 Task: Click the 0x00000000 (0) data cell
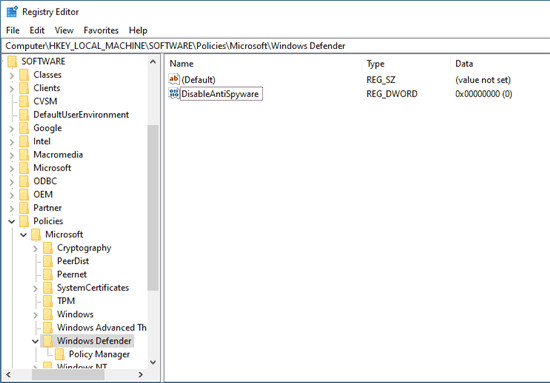click(484, 94)
